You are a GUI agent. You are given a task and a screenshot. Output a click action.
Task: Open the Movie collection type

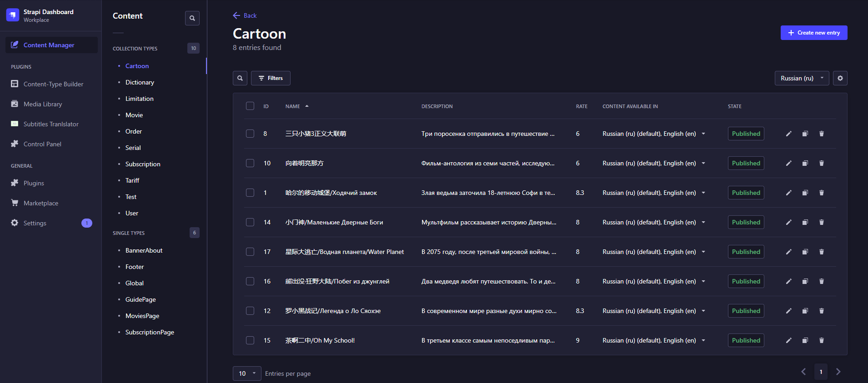tap(134, 115)
